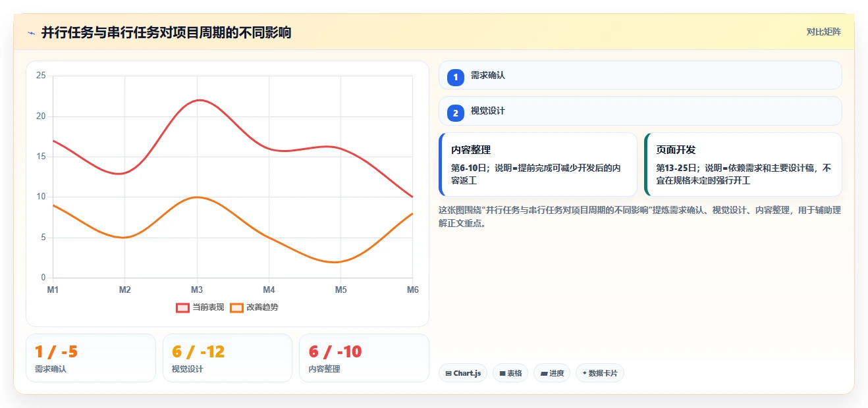This screenshot has width=868, height=408.
Task: Open the 内容整理 card
Action: coord(538,165)
